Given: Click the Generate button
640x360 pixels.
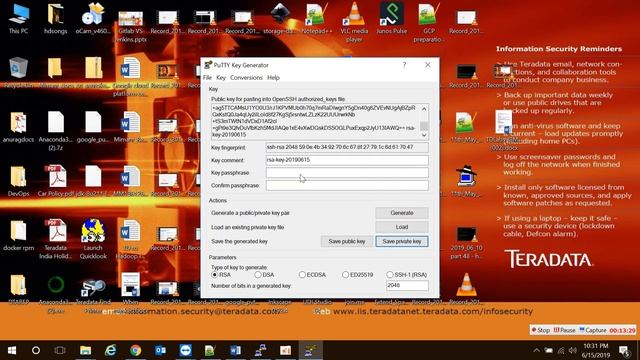Looking at the screenshot, I should [402, 213].
